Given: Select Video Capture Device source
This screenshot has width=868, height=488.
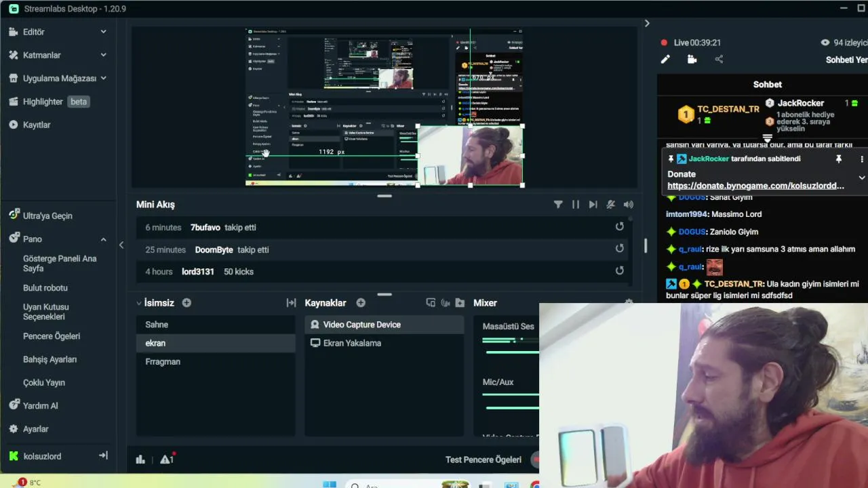Looking at the screenshot, I should (x=384, y=325).
